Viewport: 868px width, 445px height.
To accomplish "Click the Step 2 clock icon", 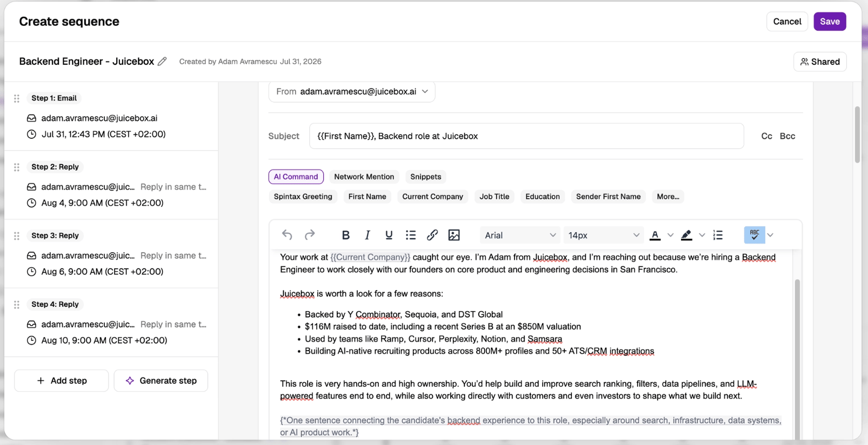I will coord(31,203).
